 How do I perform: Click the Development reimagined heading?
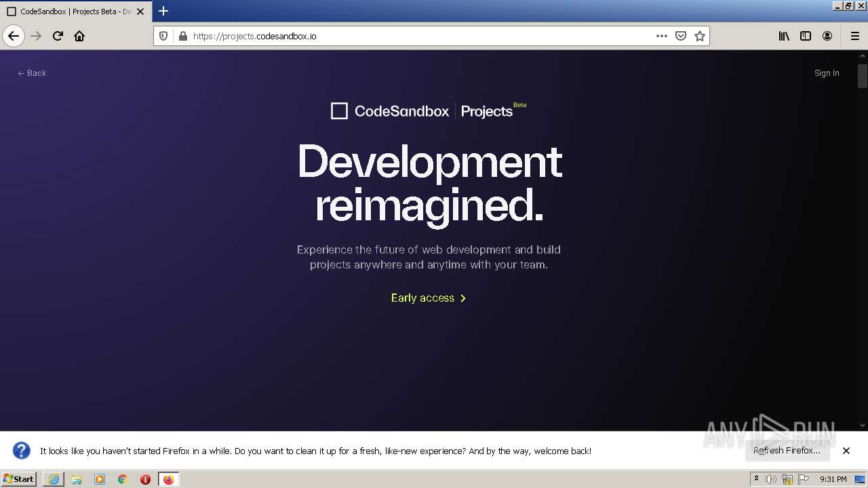430,183
